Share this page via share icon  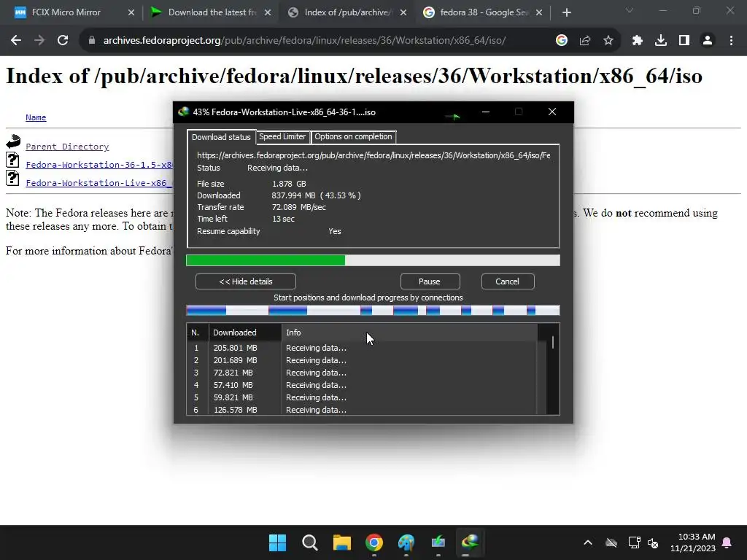(x=585, y=41)
